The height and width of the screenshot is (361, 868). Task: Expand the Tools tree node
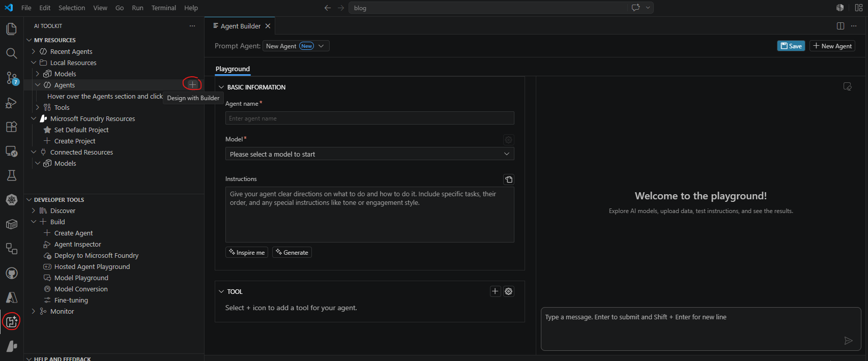(38, 107)
